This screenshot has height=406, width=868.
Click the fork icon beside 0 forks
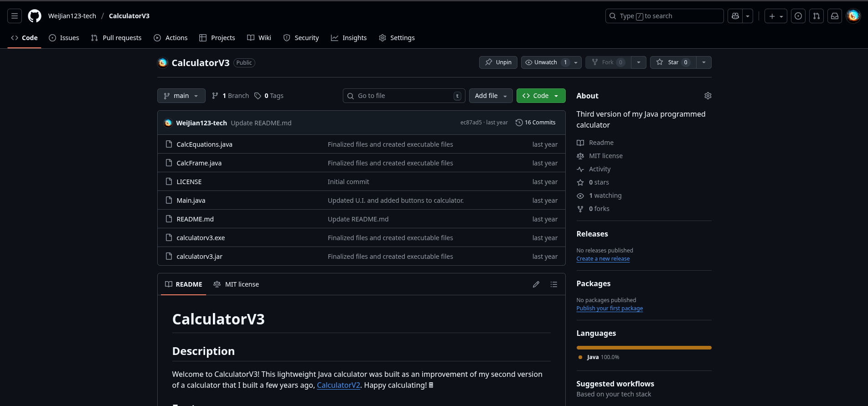tap(580, 209)
